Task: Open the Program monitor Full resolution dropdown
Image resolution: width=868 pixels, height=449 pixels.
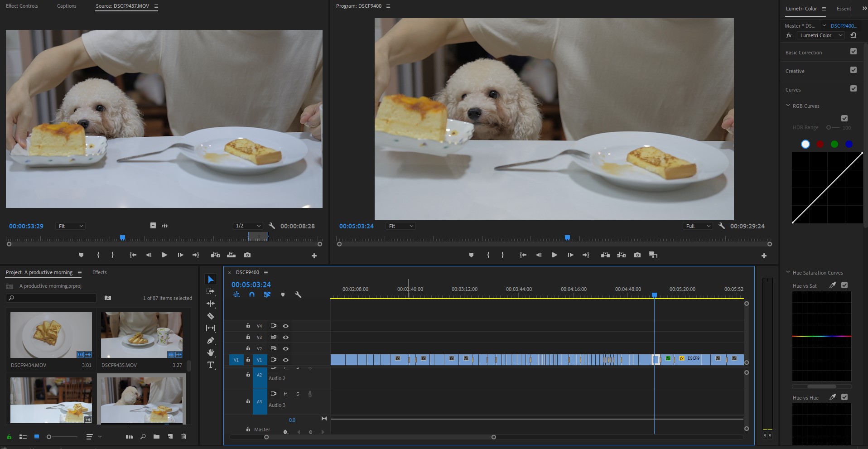Action: pos(698,226)
